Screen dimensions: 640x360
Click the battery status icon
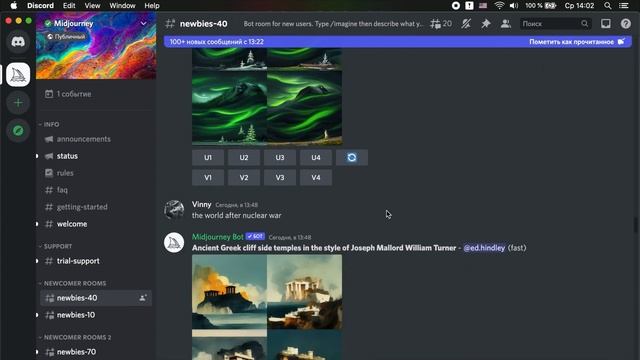click(551, 6)
